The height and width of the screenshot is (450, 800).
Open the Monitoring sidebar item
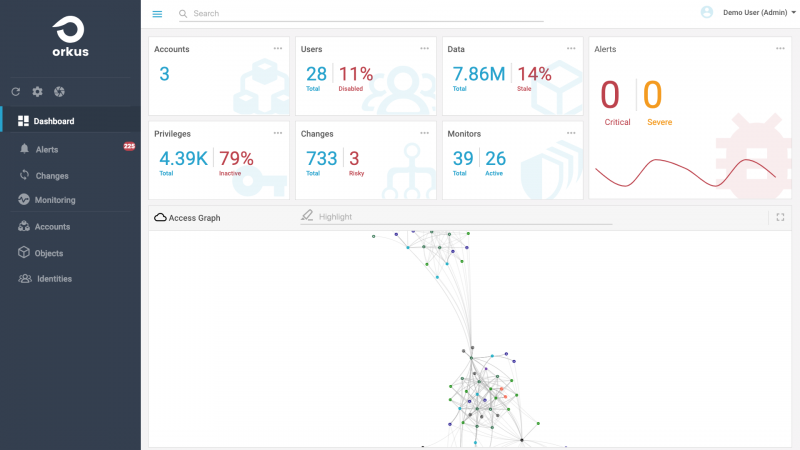tap(54, 200)
